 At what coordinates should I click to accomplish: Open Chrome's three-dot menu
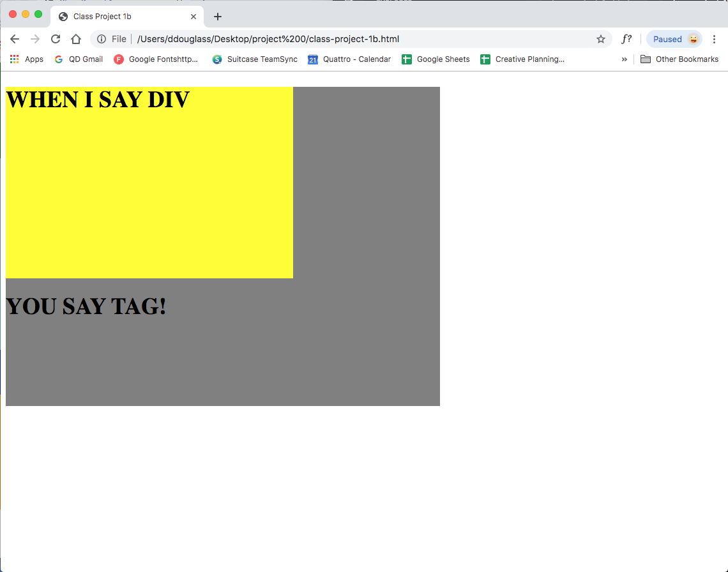[x=714, y=39]
